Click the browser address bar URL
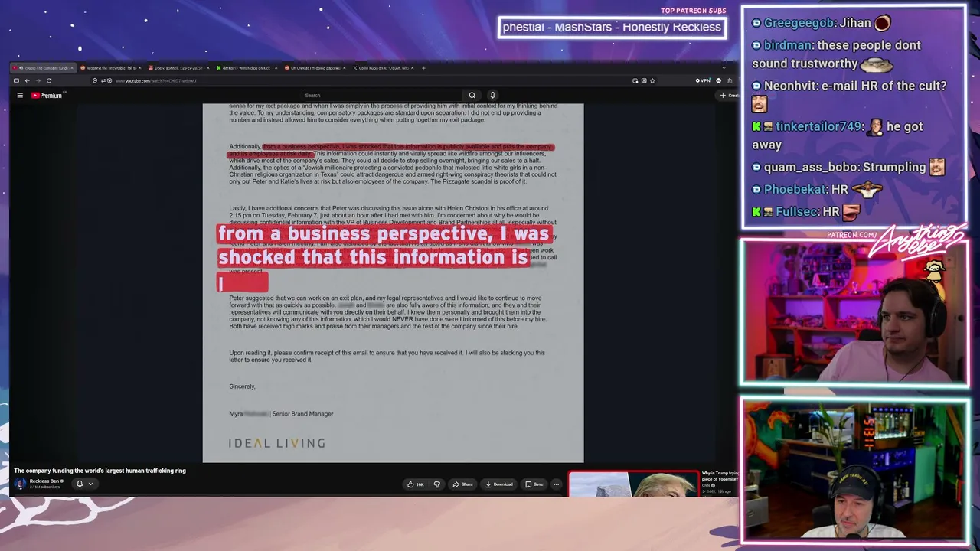The image size is (980, 551). 155,80
